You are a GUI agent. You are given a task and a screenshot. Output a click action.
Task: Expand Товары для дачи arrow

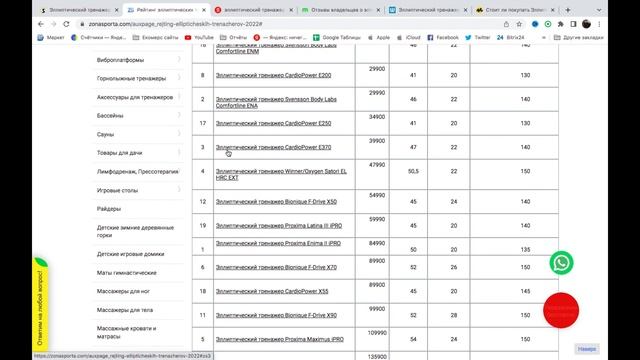click(x=179, y=152)
